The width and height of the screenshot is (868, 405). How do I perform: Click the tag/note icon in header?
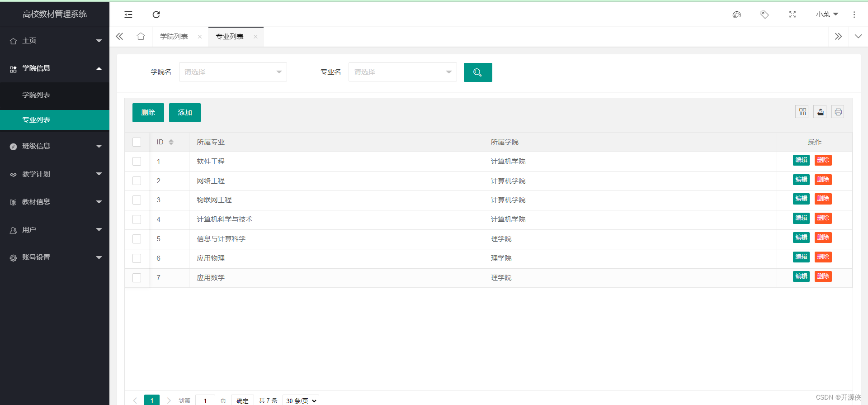coord(764,14)
